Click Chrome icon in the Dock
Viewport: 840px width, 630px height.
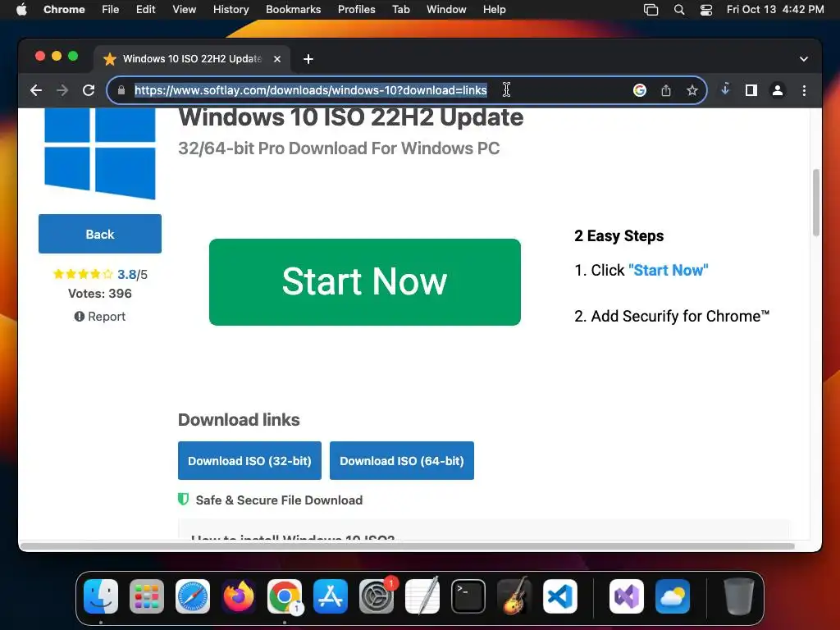tap(285, 596)
